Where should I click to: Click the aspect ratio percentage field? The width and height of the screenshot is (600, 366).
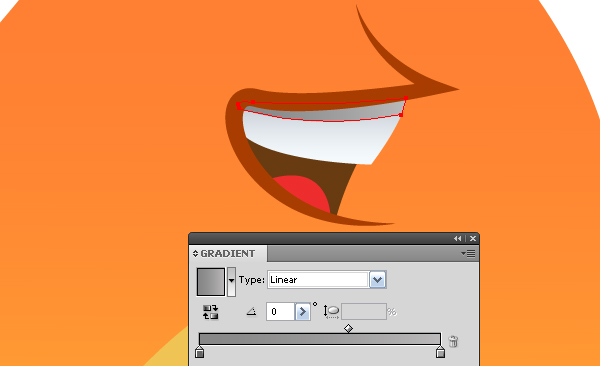tap(364, 312)
